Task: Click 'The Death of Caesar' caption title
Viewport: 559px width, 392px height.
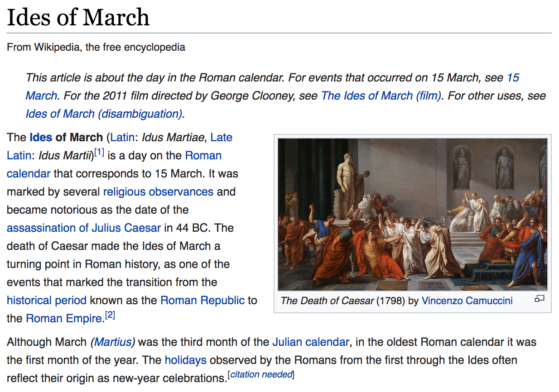Action: point(327,301)
